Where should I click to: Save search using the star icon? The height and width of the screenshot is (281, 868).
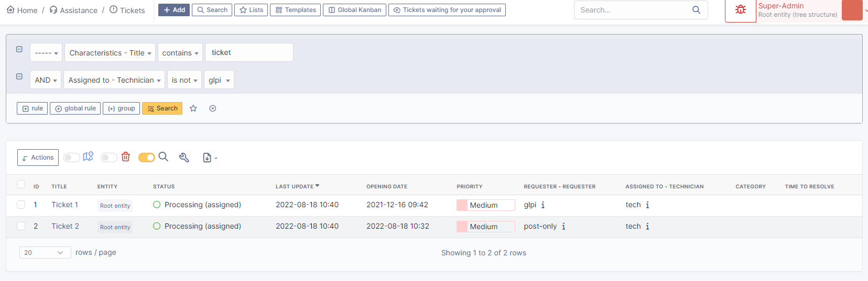pos(193,108)
